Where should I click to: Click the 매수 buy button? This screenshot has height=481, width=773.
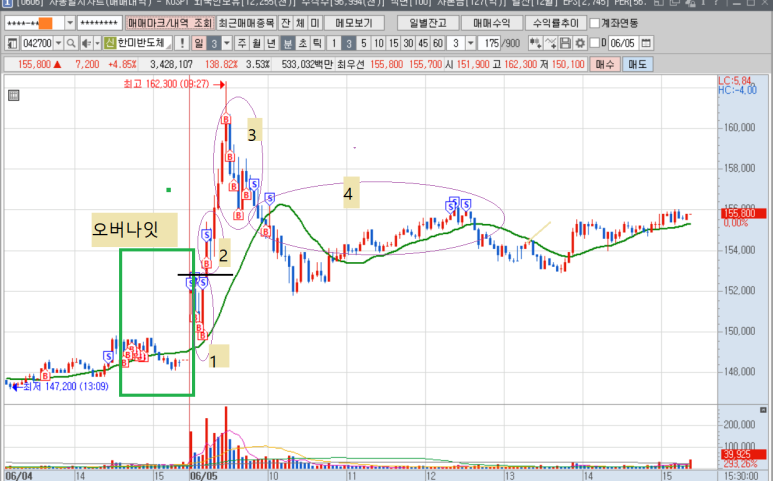604,63
